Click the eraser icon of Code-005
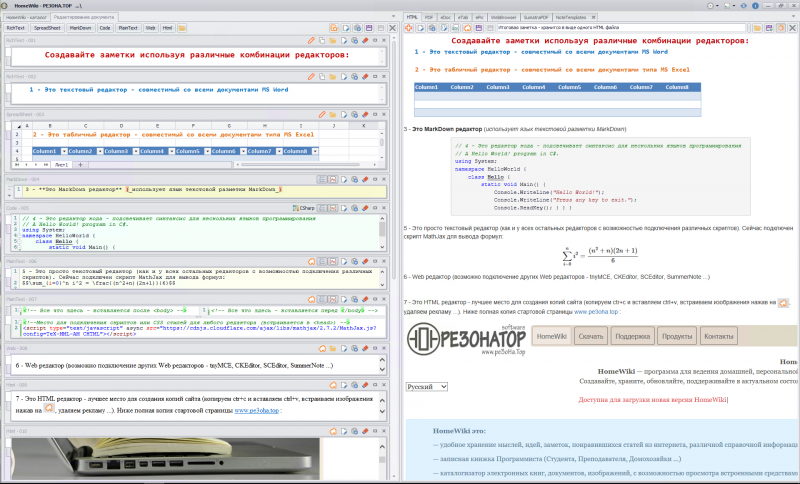The image size is (800, 484). (x=365, y=208)
